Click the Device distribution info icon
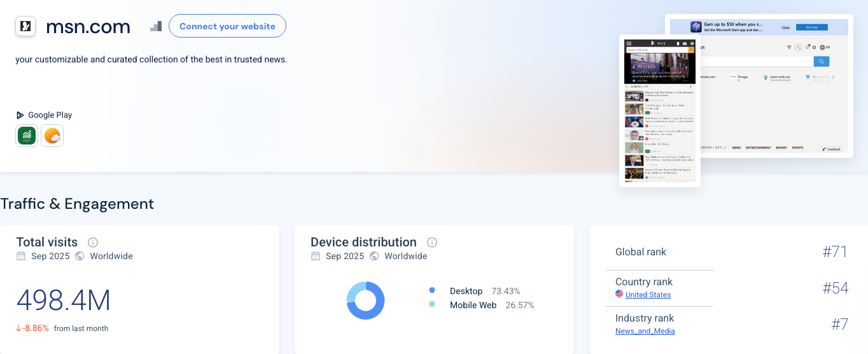Screen dimensions: 868x354 (x=432, y=243)
